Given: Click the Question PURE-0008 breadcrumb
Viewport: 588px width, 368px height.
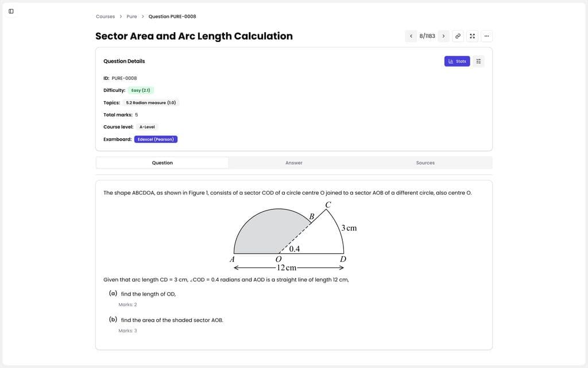Looking at the screenshot, I should 172,17.
